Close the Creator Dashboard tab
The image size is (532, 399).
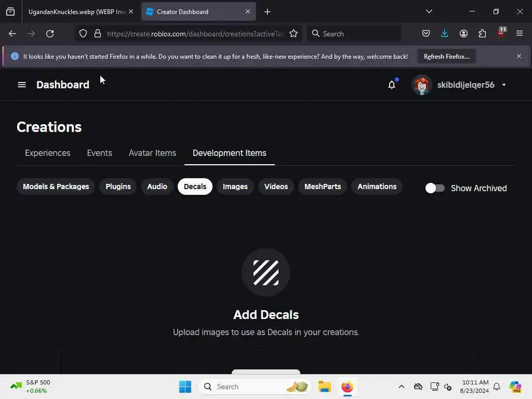click(x=248, y=12)
